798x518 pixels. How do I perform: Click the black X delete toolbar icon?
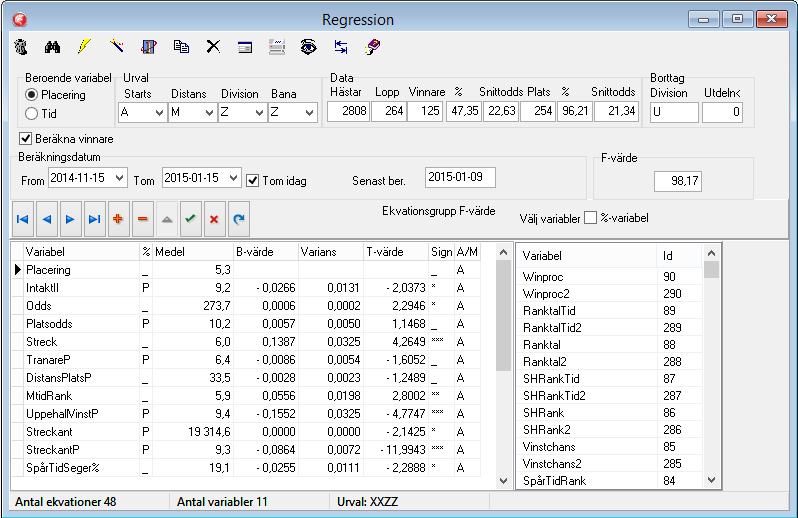(213, 47)
